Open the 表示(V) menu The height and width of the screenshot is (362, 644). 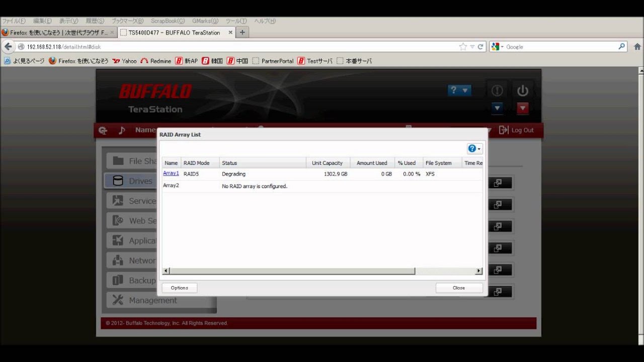(68, 21)
